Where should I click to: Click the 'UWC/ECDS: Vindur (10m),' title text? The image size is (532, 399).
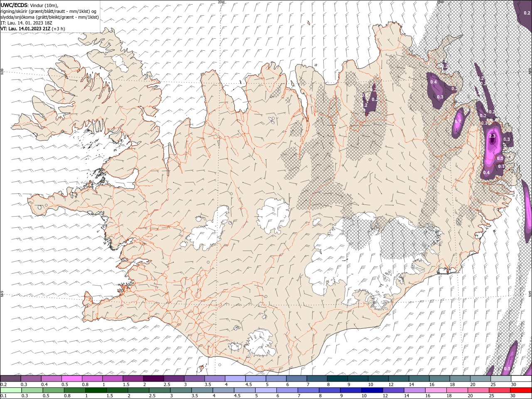click(x=30, y=5)
